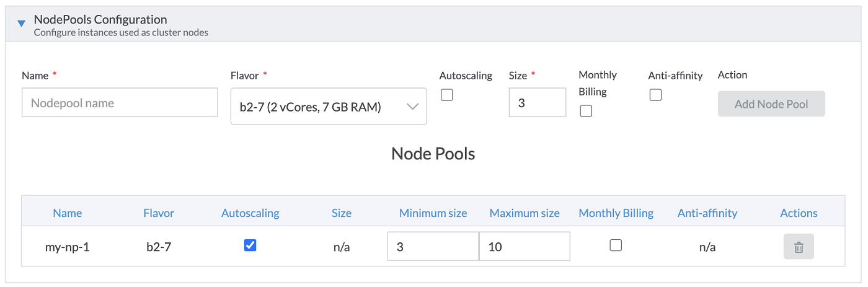Open the Flavor dropdown
This screenshot has width=868, height=287.
(329, 107)
